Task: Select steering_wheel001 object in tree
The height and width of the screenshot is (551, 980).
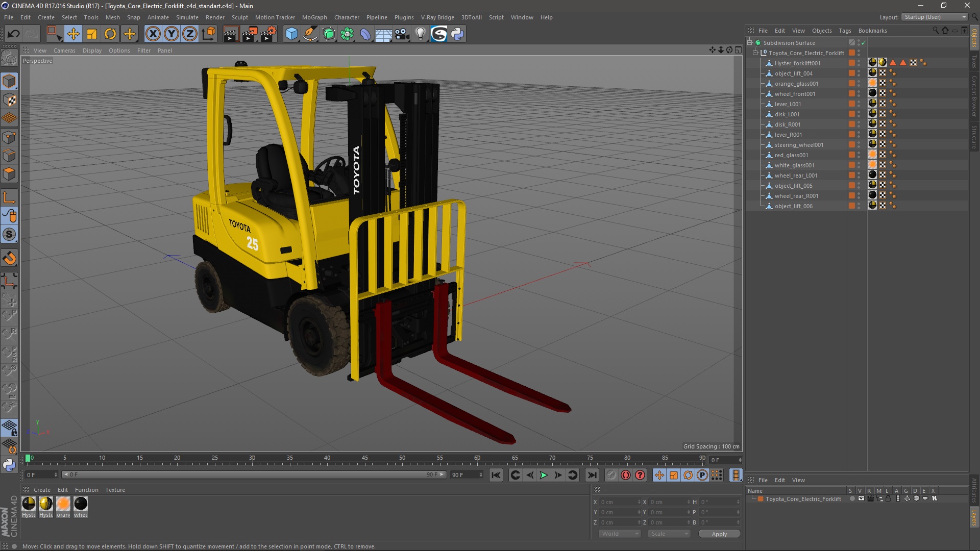Action: (x=799, y=145)
